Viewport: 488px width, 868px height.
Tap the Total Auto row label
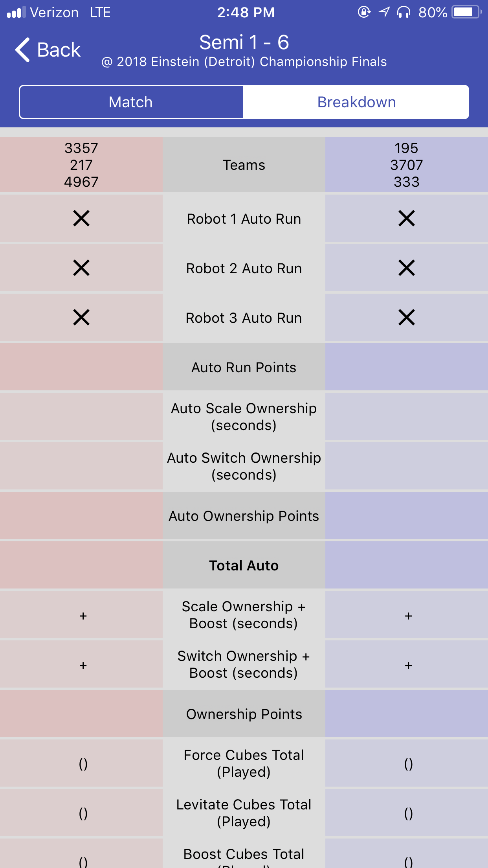click(x=244, y=565)
